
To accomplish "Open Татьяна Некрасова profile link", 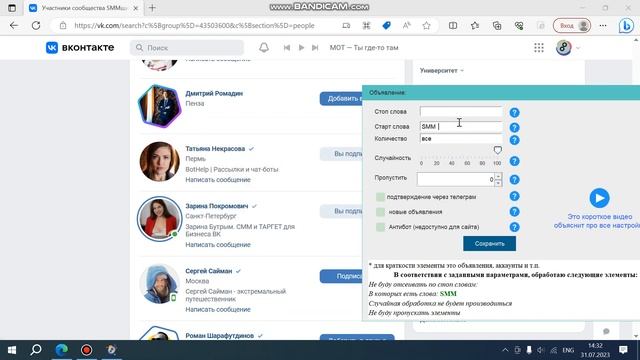I will [215, 149].
